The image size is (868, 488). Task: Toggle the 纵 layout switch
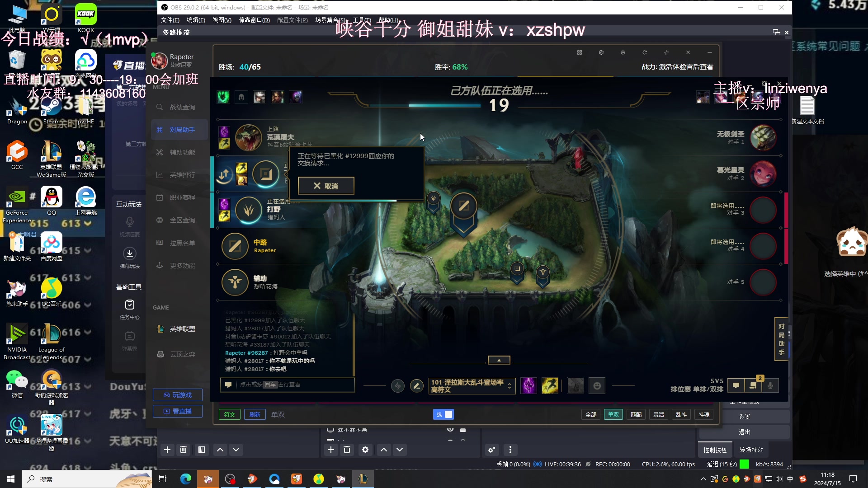[443, 414]
